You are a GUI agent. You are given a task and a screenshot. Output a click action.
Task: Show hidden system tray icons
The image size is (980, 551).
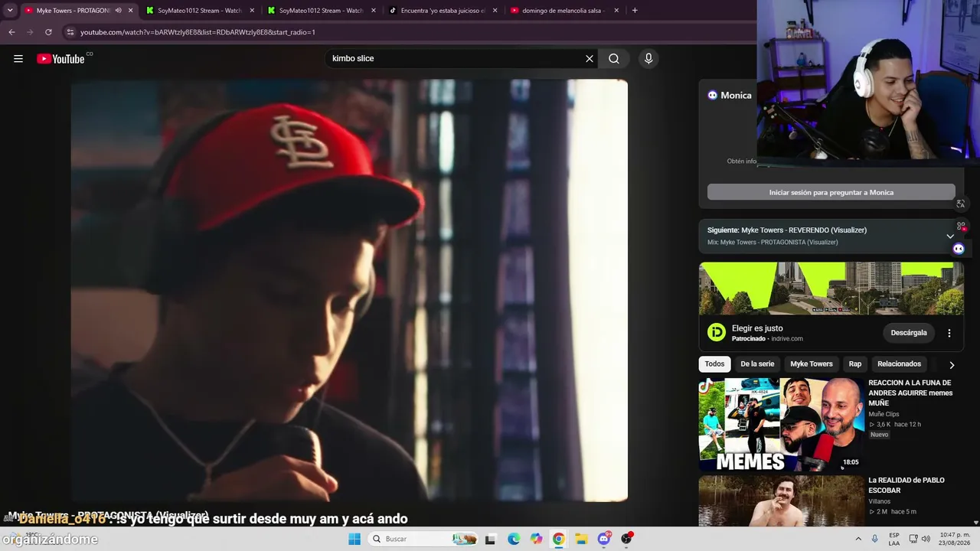[858, 539]
